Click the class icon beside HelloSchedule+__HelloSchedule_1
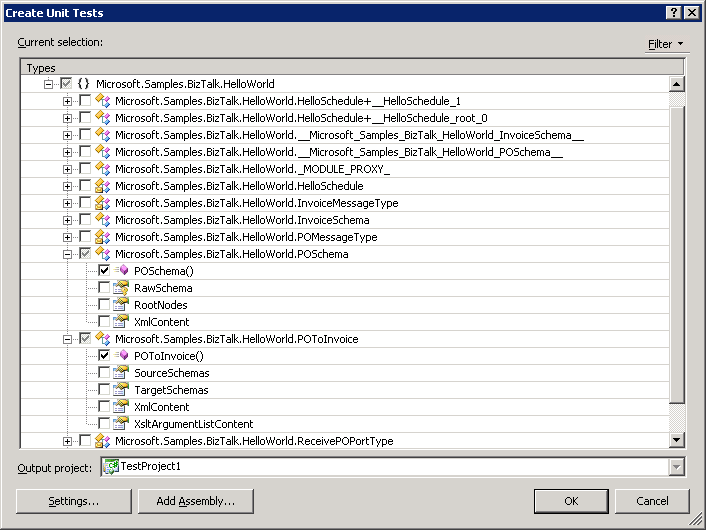 tap(103, 101)
